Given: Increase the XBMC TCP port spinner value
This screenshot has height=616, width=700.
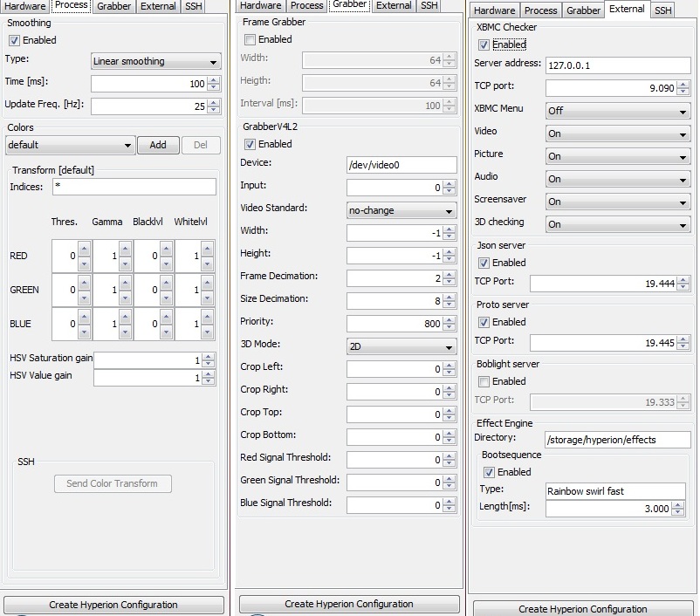Looking at the screenshot, I should tap(683, 85).
